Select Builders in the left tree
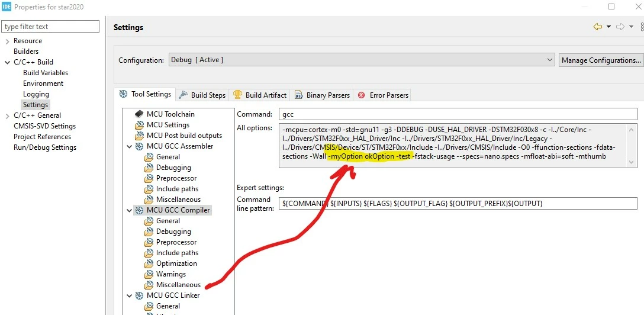The image size is (644, 315). (x=26, y=52)
